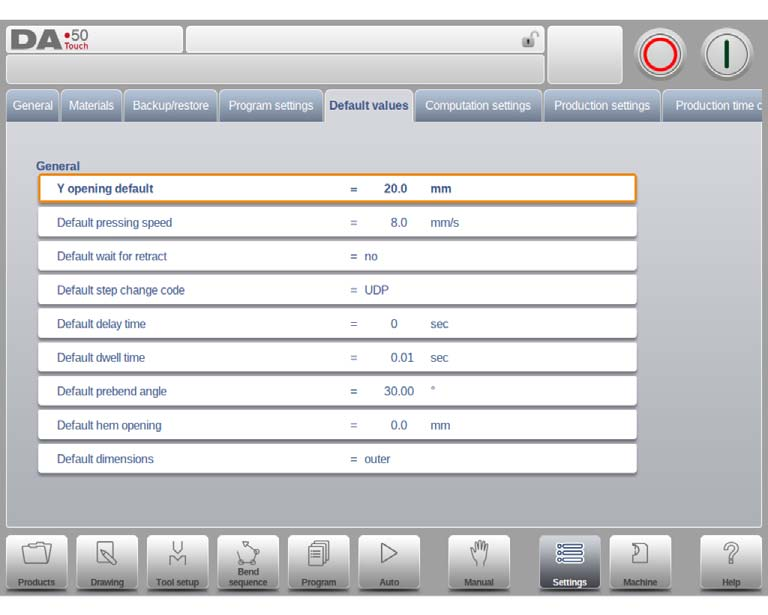
Task: Open Default step change code selection
Action: coord(337,290)
